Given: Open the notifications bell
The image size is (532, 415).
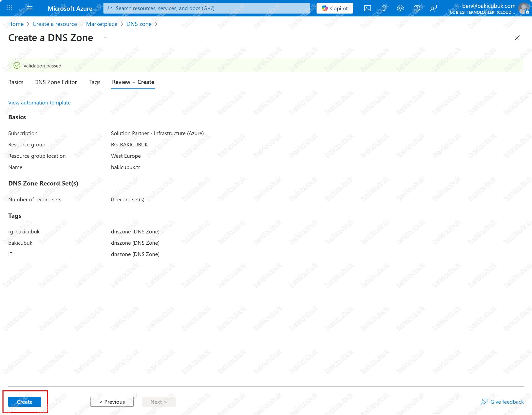Looking at the screenshot, I should tap(384, 8).
